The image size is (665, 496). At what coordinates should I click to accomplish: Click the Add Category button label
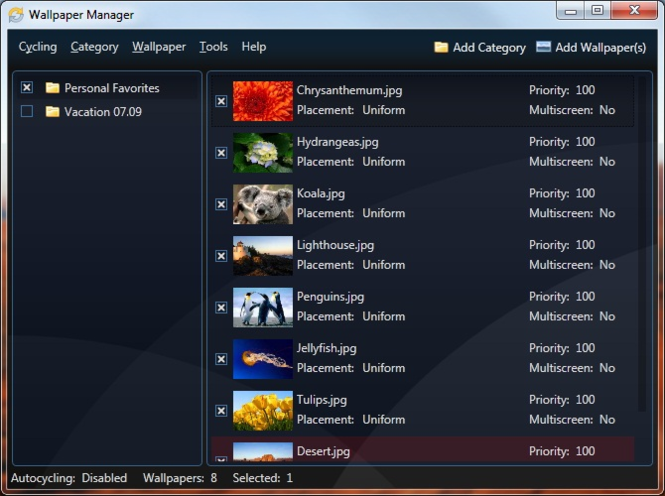pos(489,47)
